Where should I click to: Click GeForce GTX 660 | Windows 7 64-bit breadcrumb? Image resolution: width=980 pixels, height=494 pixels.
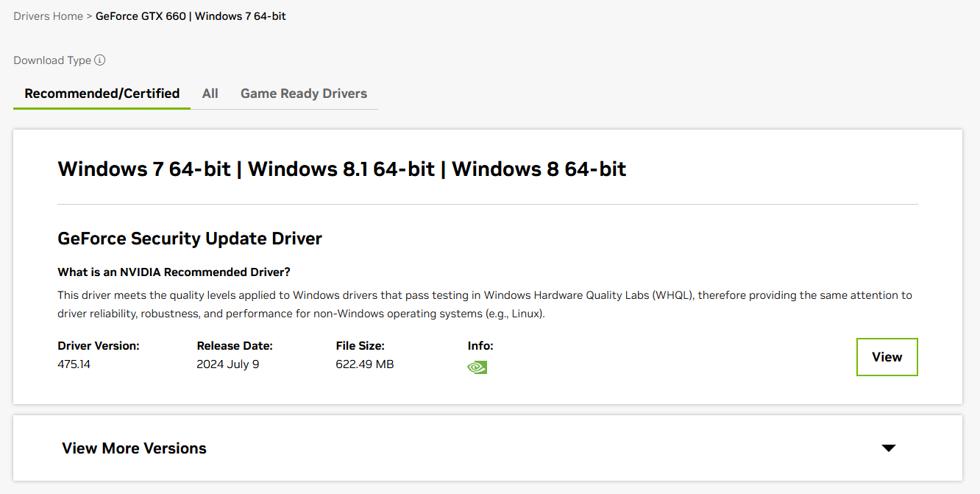[x=191, y=15]
